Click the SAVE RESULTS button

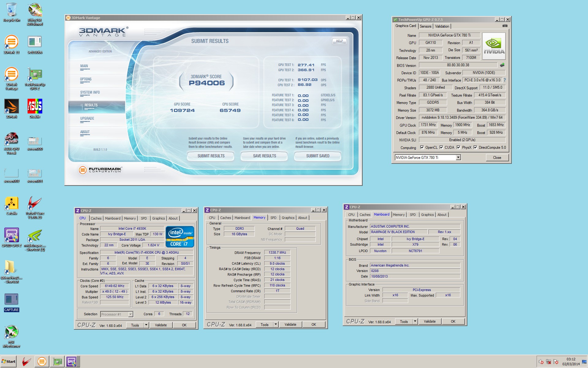(x=264, y=156)
